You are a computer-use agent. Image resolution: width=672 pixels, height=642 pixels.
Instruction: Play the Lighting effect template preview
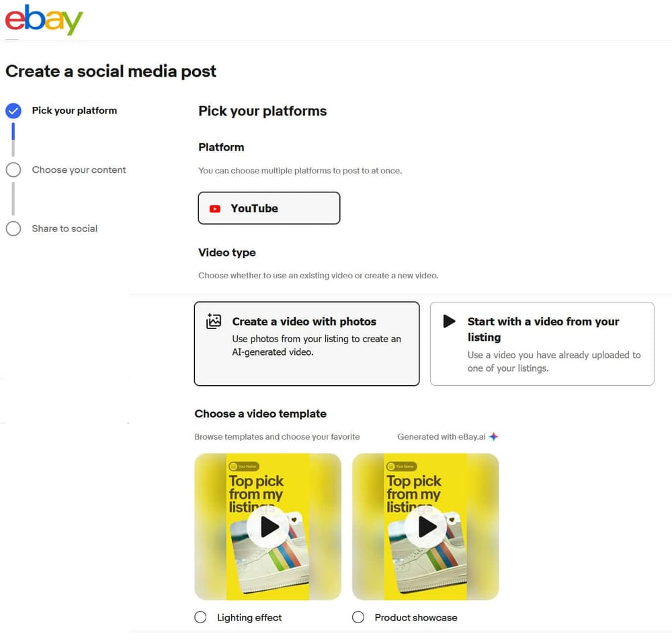coord(268,527)
